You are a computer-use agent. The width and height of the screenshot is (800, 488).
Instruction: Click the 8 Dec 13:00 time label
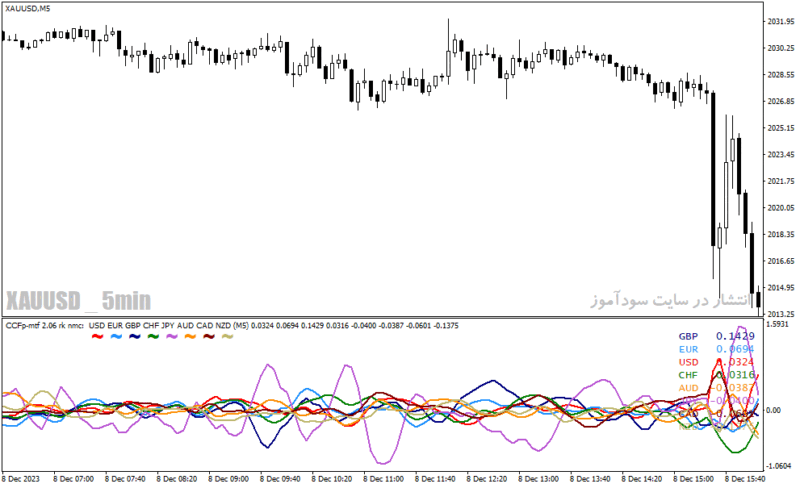[x=539, y=479]
